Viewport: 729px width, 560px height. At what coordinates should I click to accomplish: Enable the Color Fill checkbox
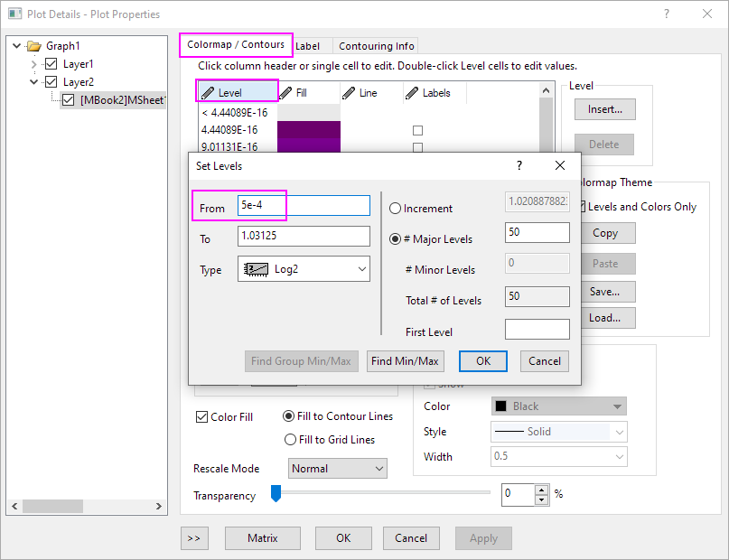click(x=202, y=417)
